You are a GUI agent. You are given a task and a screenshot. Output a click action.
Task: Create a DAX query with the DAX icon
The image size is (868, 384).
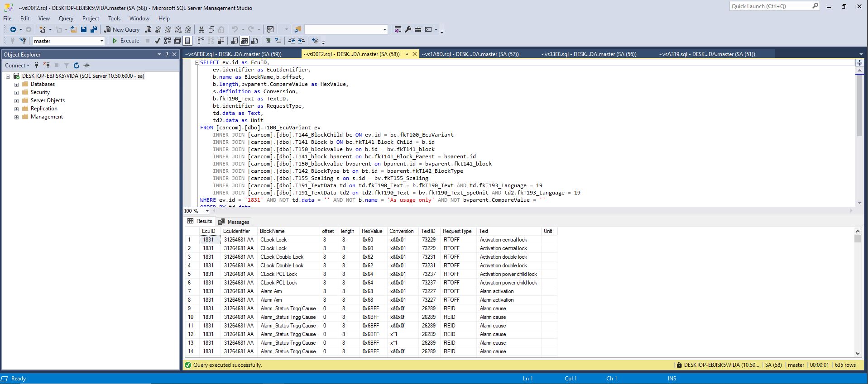(188, 29)
